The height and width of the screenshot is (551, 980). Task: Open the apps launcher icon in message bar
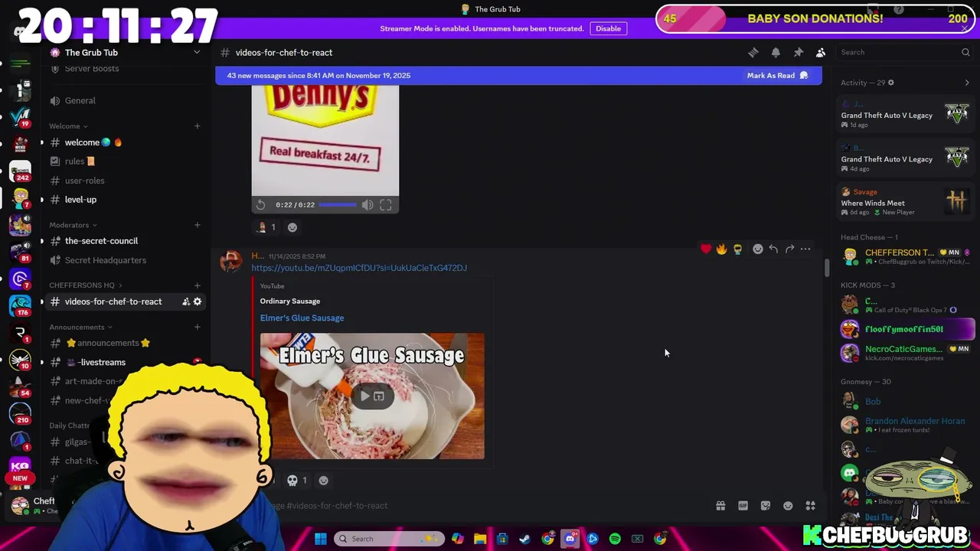click(811, 506)
